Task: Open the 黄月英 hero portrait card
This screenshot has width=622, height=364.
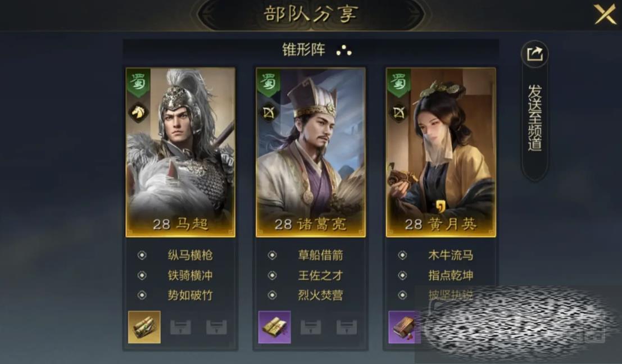Action: 441,153
